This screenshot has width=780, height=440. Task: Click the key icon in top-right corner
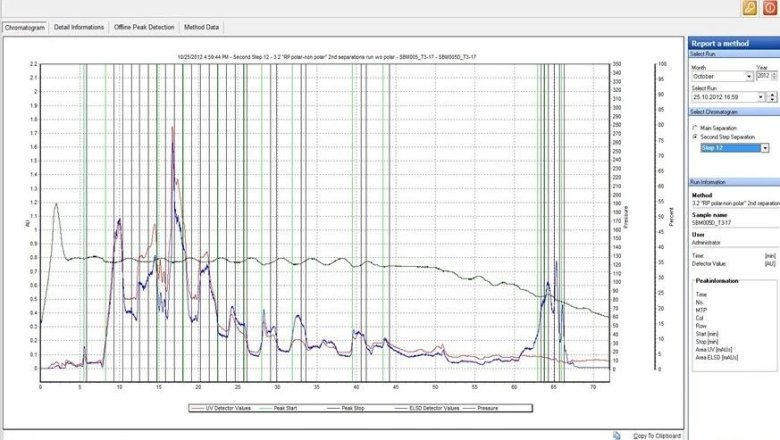pyautogui.click(x=749, y=8)
